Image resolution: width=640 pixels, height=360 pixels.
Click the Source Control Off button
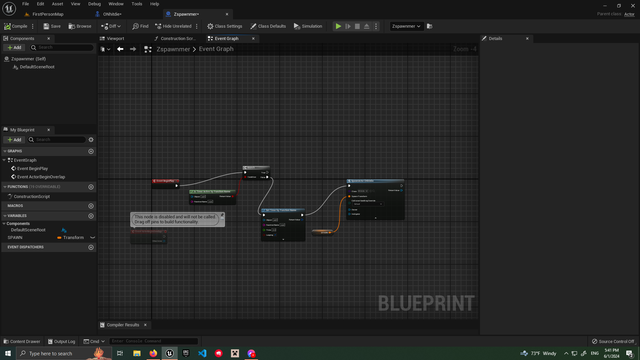(x=613, y=341)
